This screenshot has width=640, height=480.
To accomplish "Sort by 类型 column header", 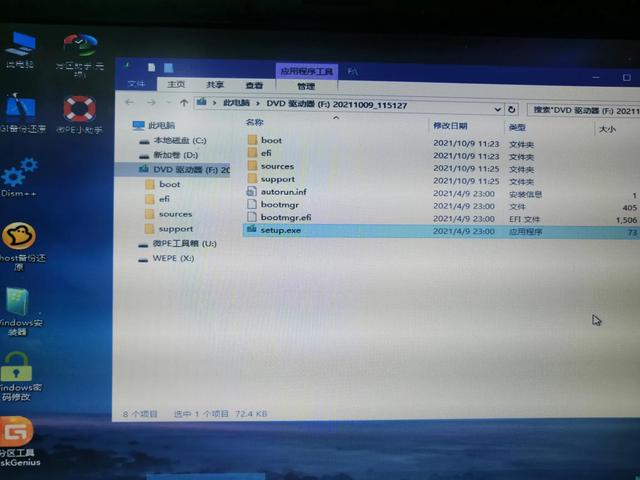I will tap(517, 127).
